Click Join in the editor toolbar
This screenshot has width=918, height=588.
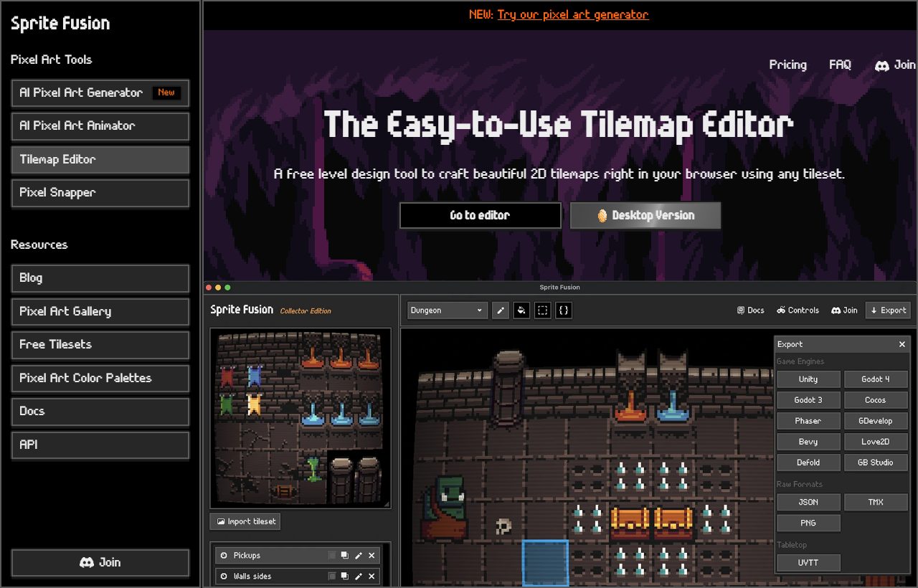[x=844, y=310]
